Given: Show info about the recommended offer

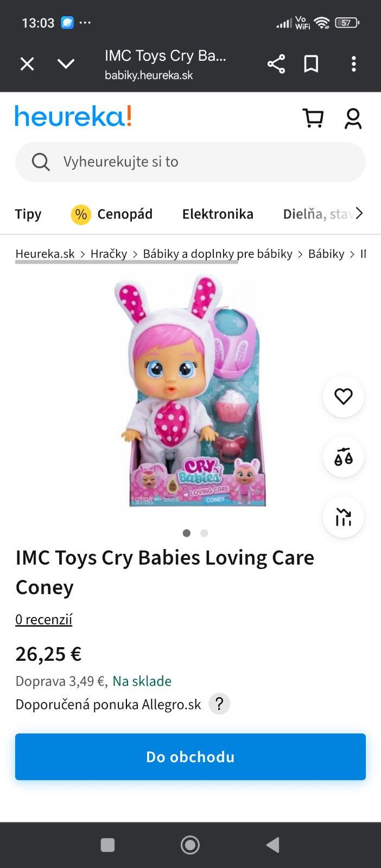Looking at the screenshot, I should point(219,704).
